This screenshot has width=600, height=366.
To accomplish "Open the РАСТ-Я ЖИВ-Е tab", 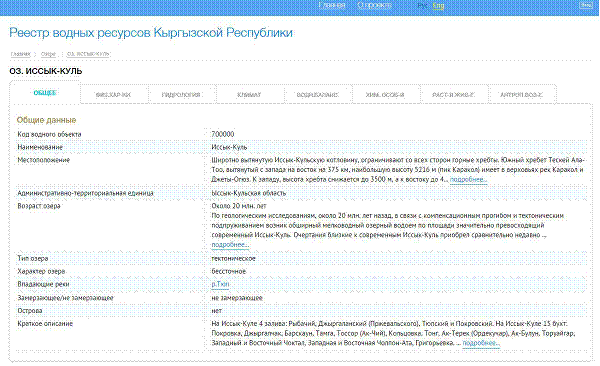I will point(453,95).
